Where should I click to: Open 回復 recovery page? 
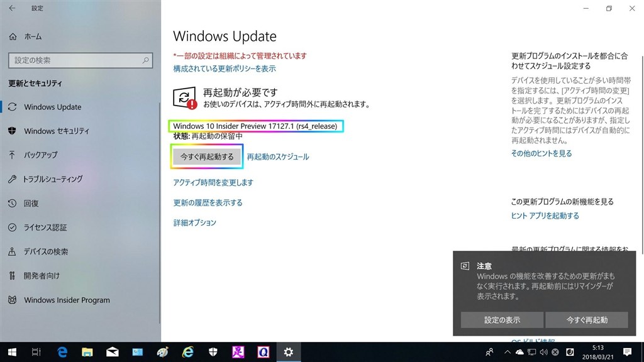tap(31, 203)
